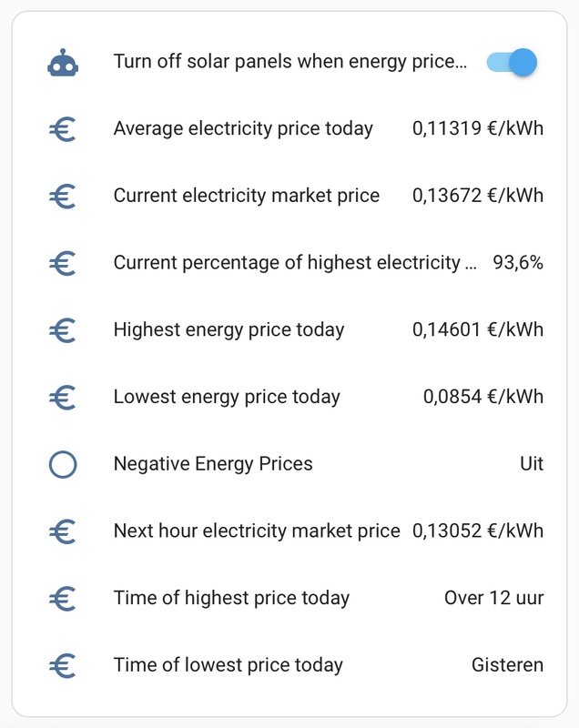This screenshot has width=579, height=728.
Task: Open Highest energy price today entity
Action: [229, 329]
